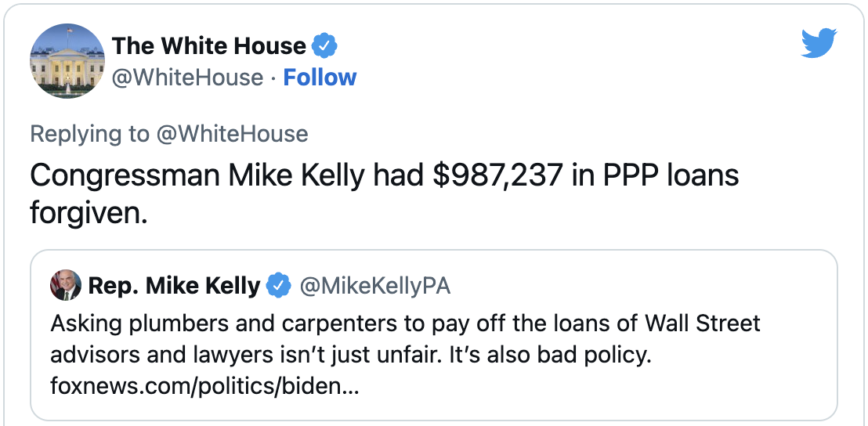Open The White House profile picture
The image size is (868, 426).
point(67,61)
